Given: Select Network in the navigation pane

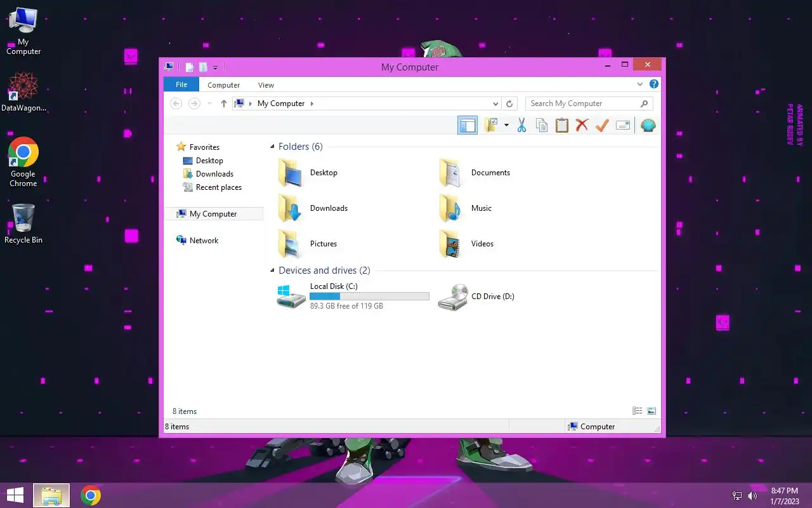Looking at the screenshot, I should [204, 241].
